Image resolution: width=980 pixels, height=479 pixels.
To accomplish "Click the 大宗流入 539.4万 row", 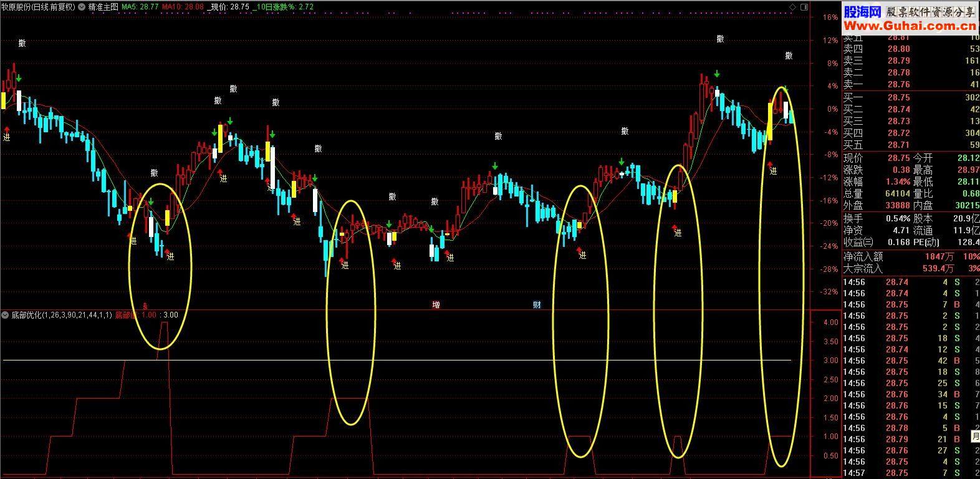I will (x=911, y=269).
